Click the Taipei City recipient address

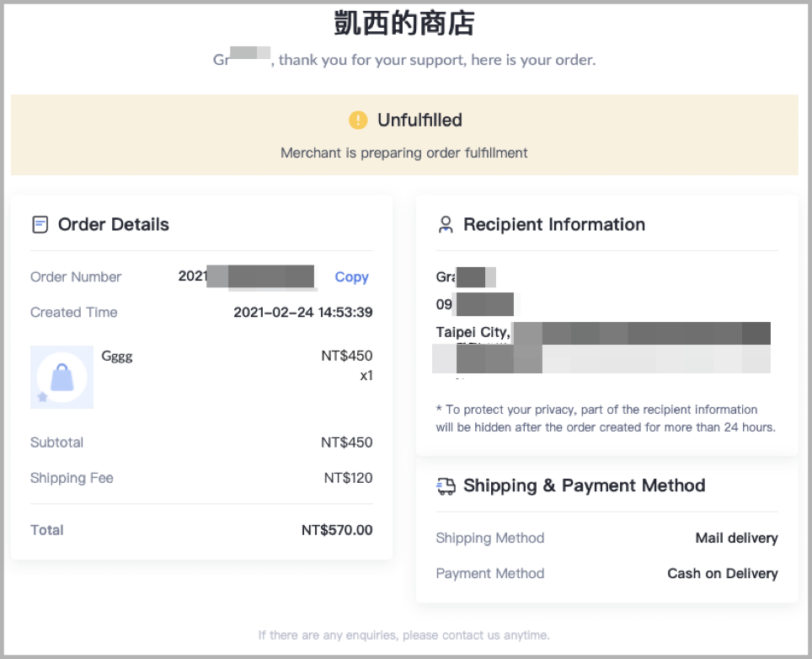tap(603, 347)
